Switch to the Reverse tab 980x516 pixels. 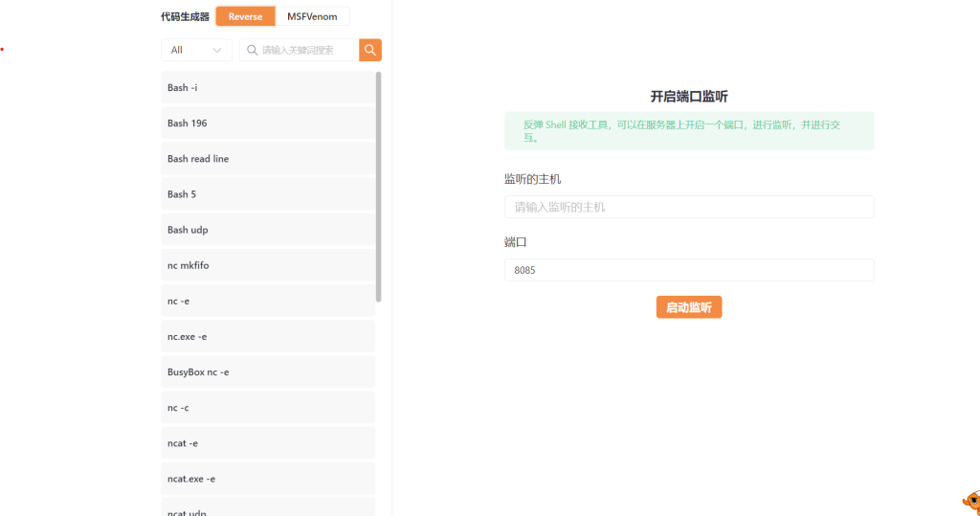click(x=245, y=16)
